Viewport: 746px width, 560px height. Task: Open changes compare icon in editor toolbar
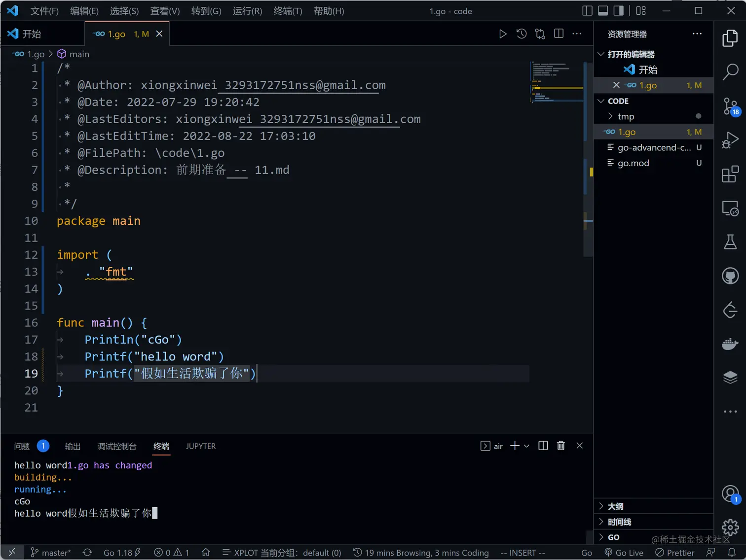pos(540,34)
